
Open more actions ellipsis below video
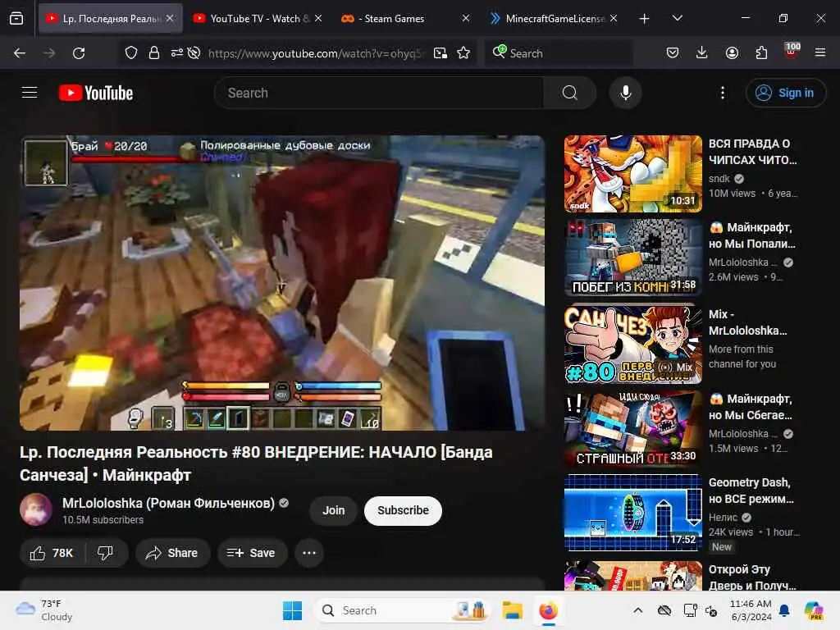(309, 553)
